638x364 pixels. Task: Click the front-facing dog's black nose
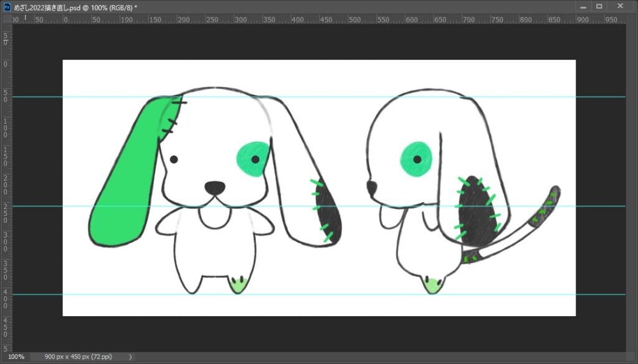click(215, 187)
